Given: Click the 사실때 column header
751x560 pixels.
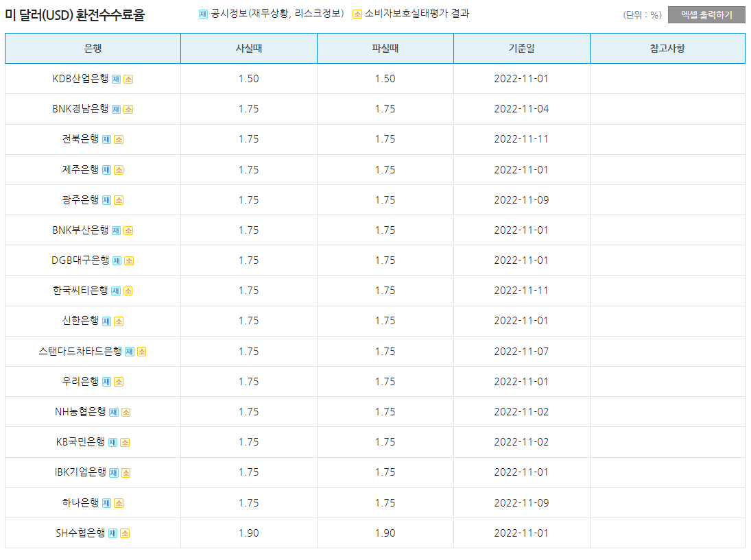Looking at the screenshot, I should [x=248, y=48].
